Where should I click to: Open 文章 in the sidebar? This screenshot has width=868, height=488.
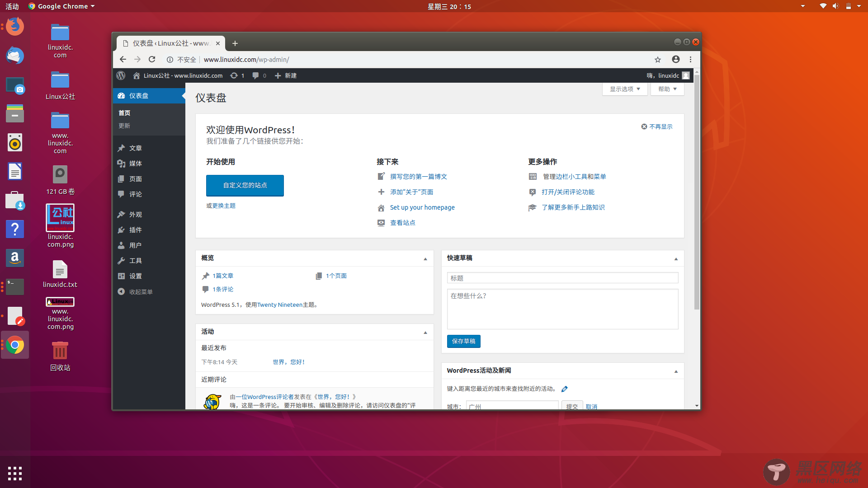(x=149, y=148)
